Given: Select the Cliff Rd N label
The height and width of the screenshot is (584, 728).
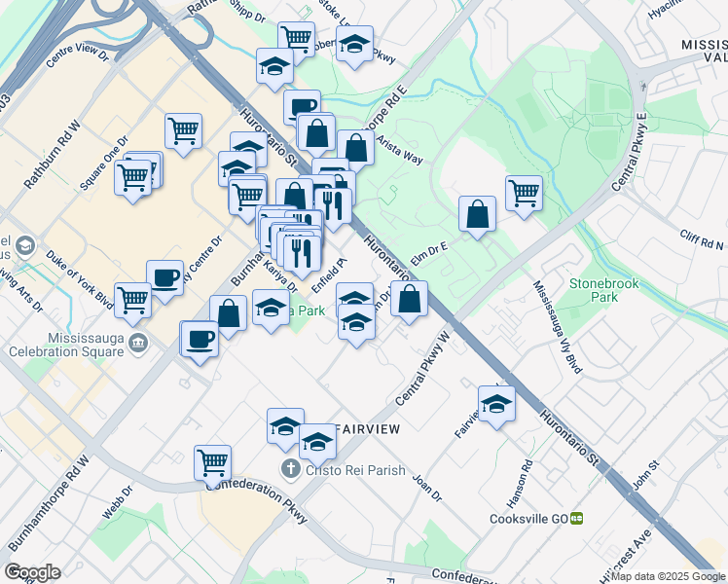Looking at the screenshot, I should 702,239.
